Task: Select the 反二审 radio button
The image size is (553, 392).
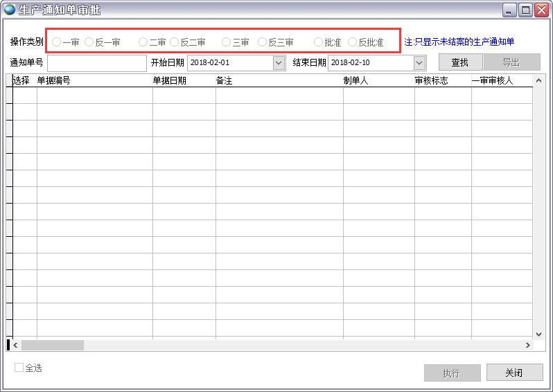Action: pos(175,42)
